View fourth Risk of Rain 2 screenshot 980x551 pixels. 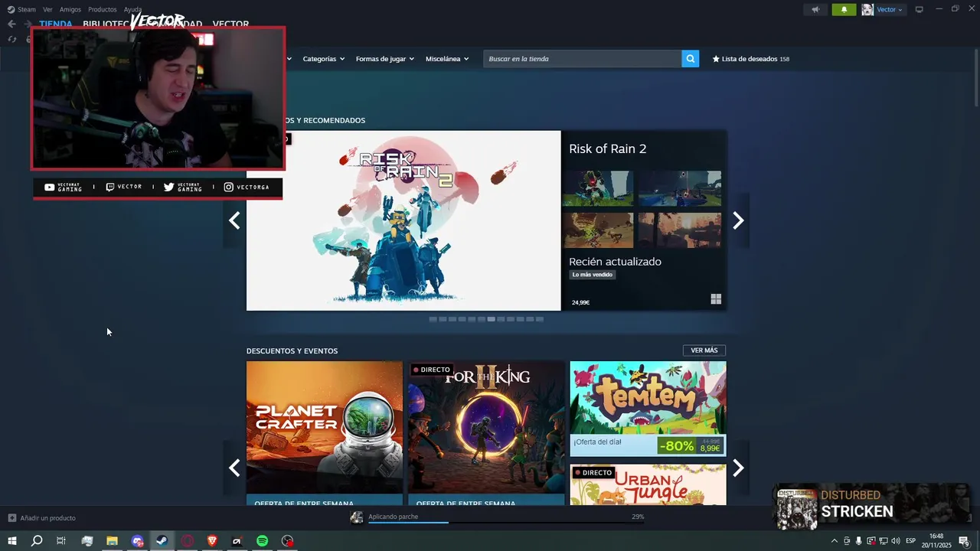(680, 230)
